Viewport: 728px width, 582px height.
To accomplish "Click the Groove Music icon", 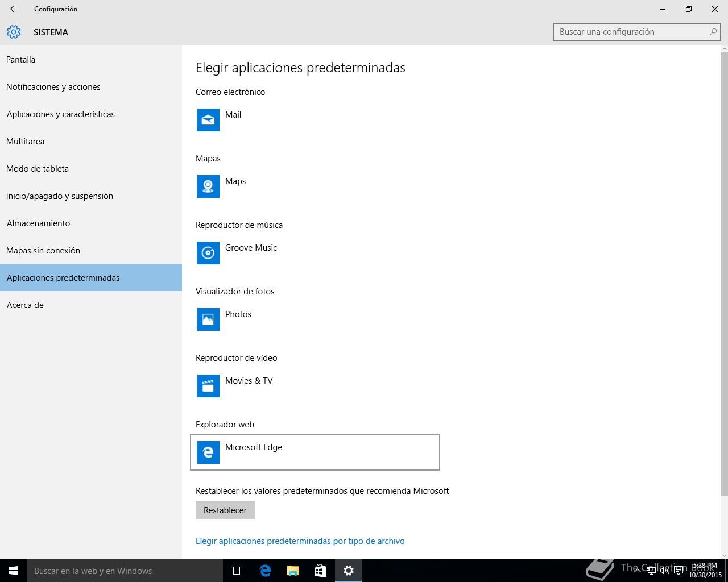I will [208, 253].
